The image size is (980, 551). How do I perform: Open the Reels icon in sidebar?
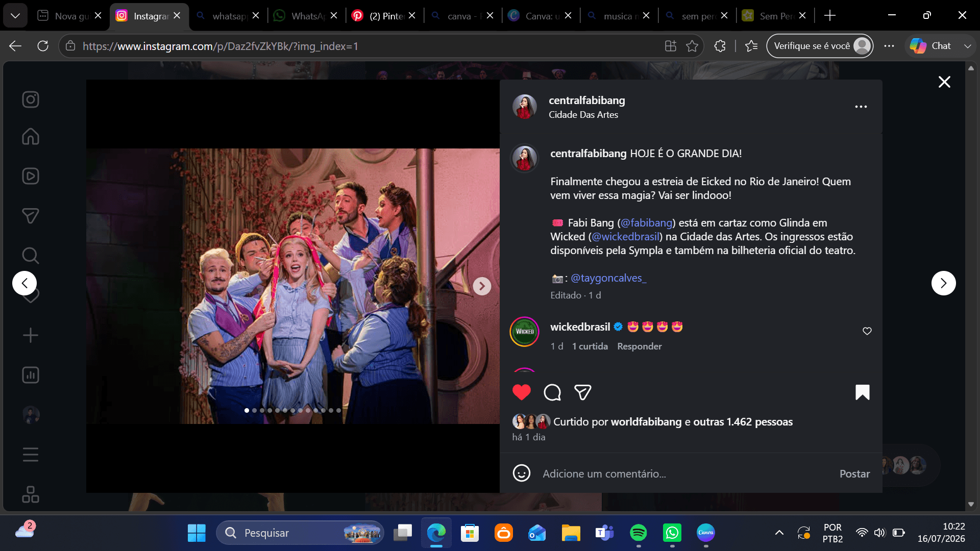[x=31, y=176]
